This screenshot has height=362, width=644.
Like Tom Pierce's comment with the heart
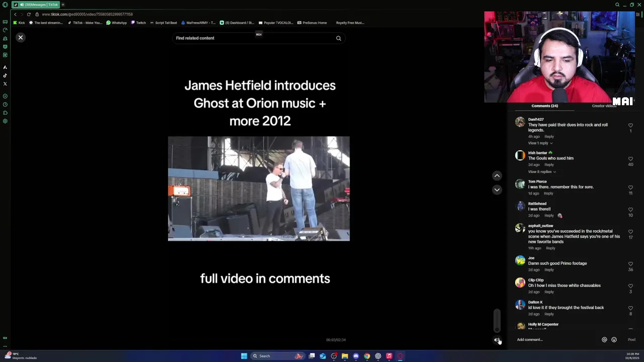click(x=630, y=188)
